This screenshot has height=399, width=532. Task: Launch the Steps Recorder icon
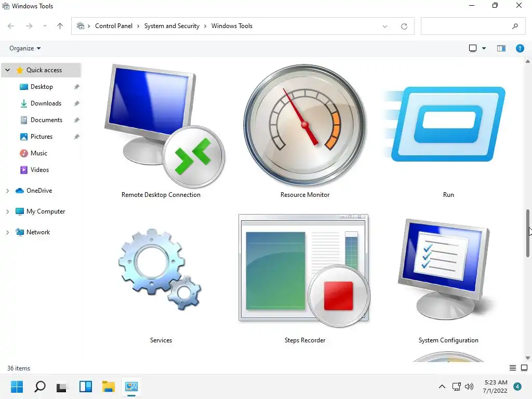(304, 270)
